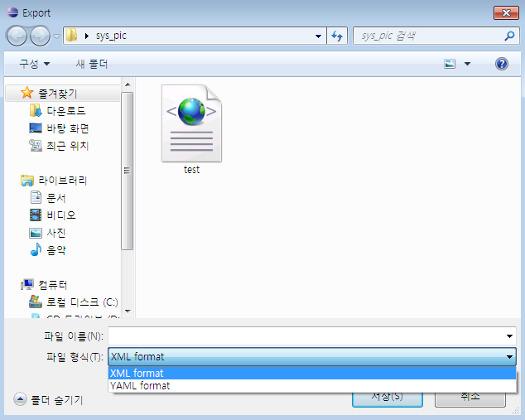Refresh the sys_pic folder view
This screenshot has height=420, width=525.
337,36
